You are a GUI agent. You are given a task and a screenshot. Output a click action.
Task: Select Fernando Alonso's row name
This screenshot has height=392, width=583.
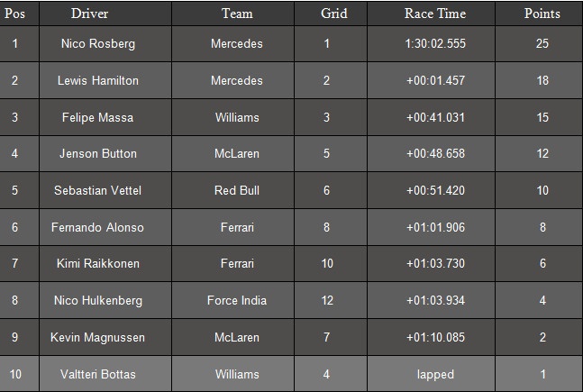tap(98, 227)
